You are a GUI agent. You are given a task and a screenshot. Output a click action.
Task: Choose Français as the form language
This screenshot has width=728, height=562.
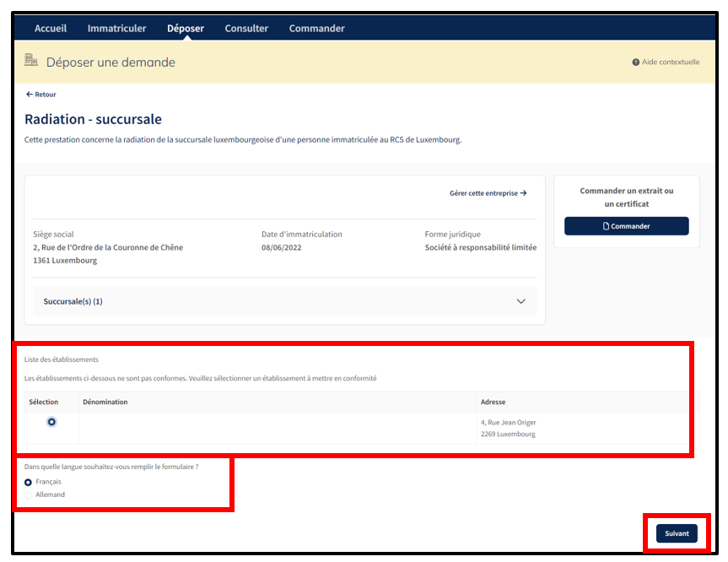[x=29, y=482]
